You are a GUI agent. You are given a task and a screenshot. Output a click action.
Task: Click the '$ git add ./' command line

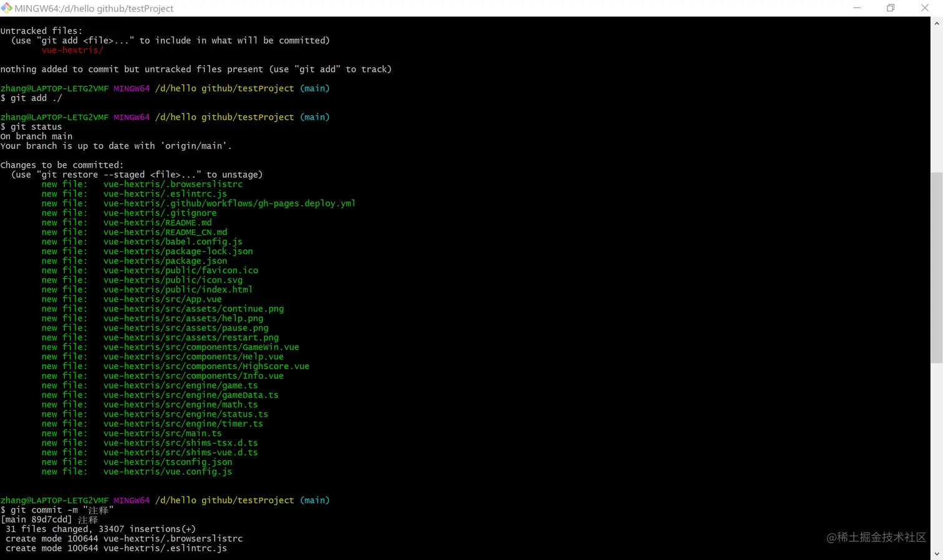(x=31, y=98)
